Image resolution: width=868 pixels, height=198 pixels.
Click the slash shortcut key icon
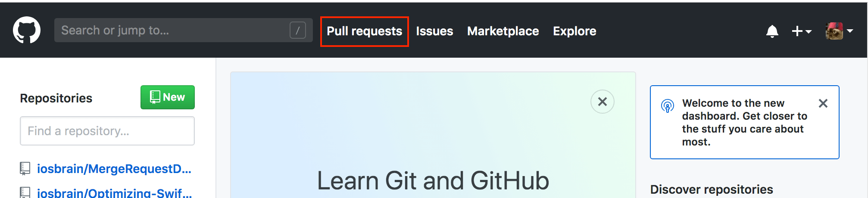(x=297, y=30)
